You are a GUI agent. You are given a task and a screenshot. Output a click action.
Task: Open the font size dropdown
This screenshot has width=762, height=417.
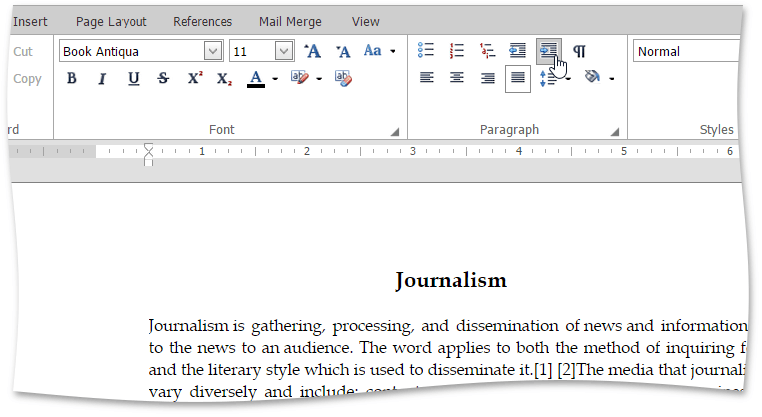tap(284, 51)
